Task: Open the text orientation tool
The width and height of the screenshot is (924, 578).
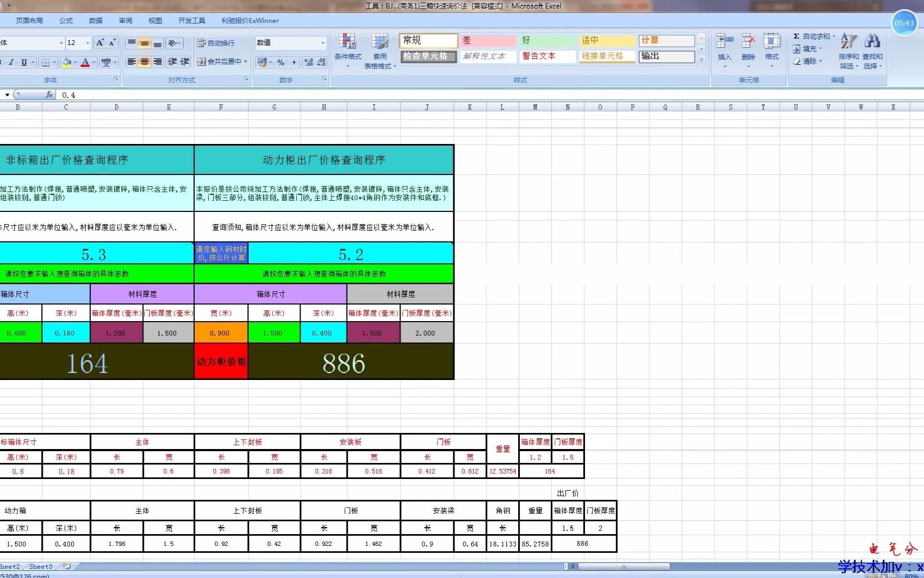Action: coord(174,43)
